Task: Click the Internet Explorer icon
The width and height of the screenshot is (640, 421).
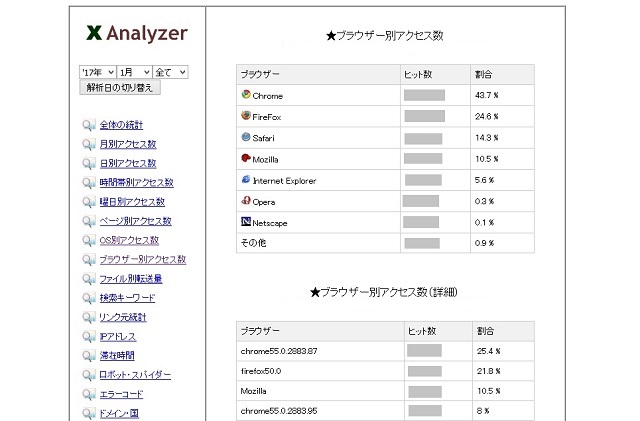Action: [246, 179]
